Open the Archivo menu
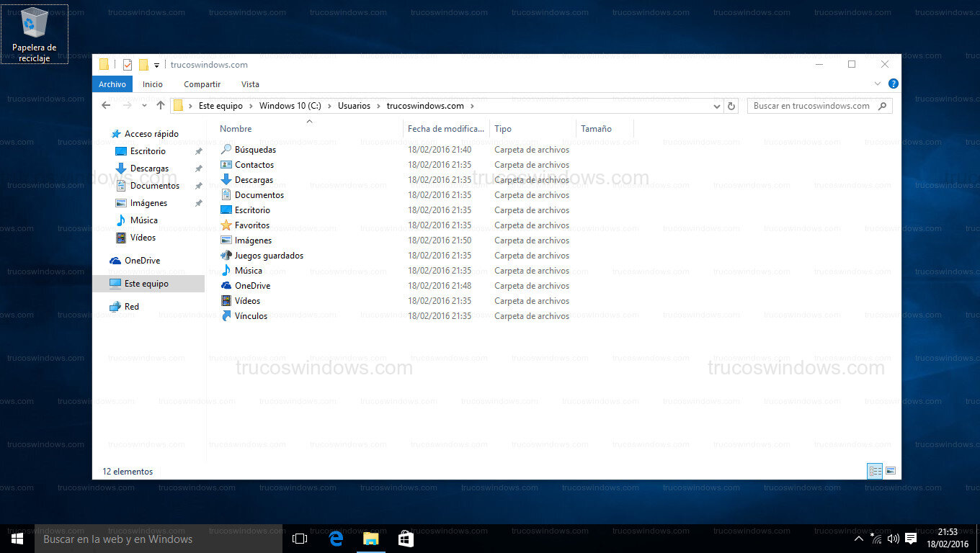Screen dimensions: 980x553 [112, 84]
